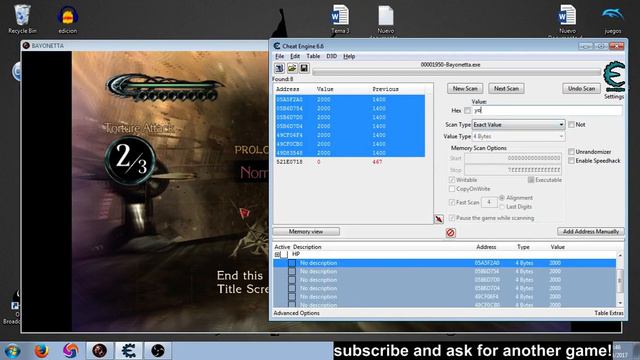640x360 pixels.
Task: Activate checkbox for address 05B6D754 entry
Action: 292,271
